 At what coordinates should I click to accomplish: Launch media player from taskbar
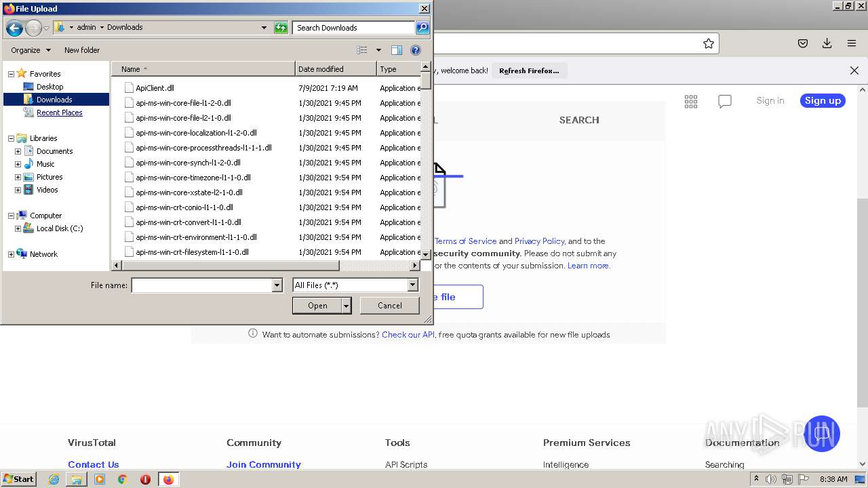click(x=100, y=479)
